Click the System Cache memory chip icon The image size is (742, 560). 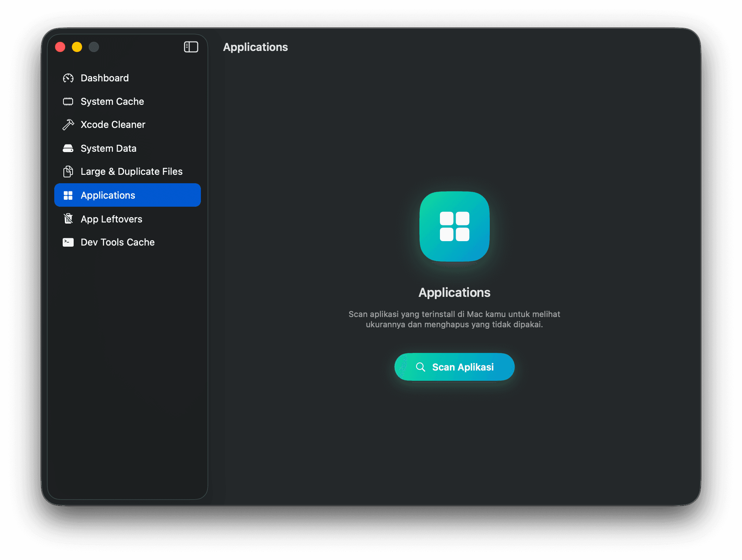pyautogui.click(x=68, y=102)
